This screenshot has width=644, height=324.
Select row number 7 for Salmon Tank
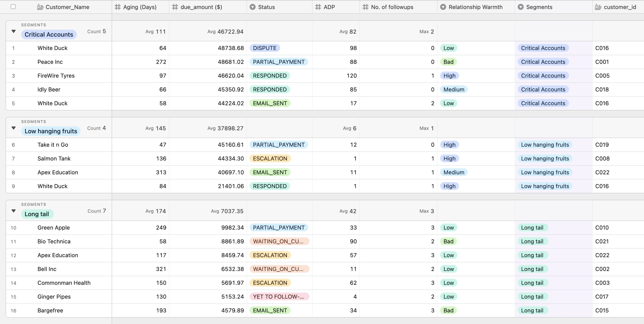[x=13, y=159]
